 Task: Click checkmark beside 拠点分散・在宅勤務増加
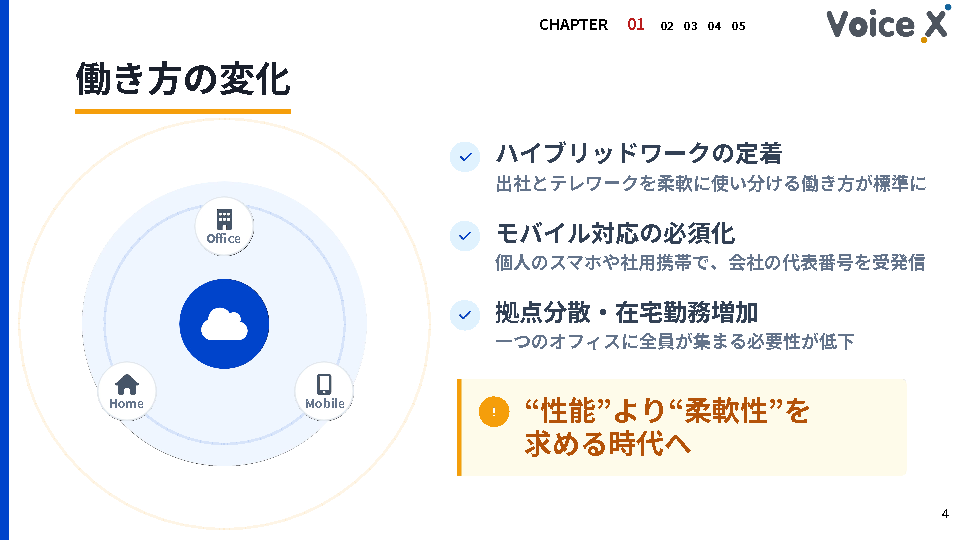[x=465, y=314]
